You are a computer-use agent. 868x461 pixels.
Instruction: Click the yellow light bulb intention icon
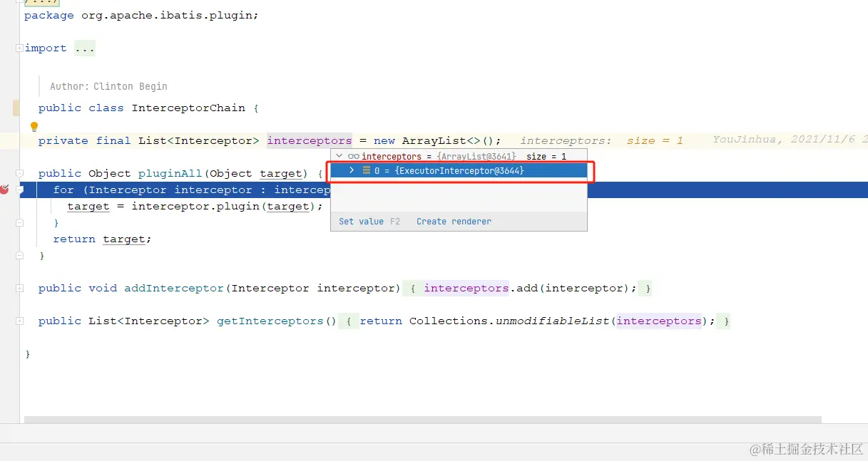tap(34, 127)
